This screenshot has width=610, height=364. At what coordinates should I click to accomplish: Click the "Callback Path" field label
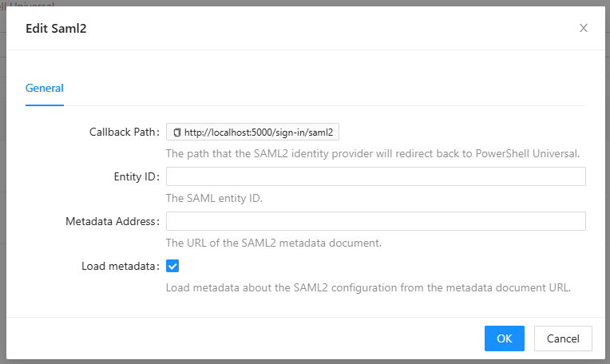coord(124,132)
